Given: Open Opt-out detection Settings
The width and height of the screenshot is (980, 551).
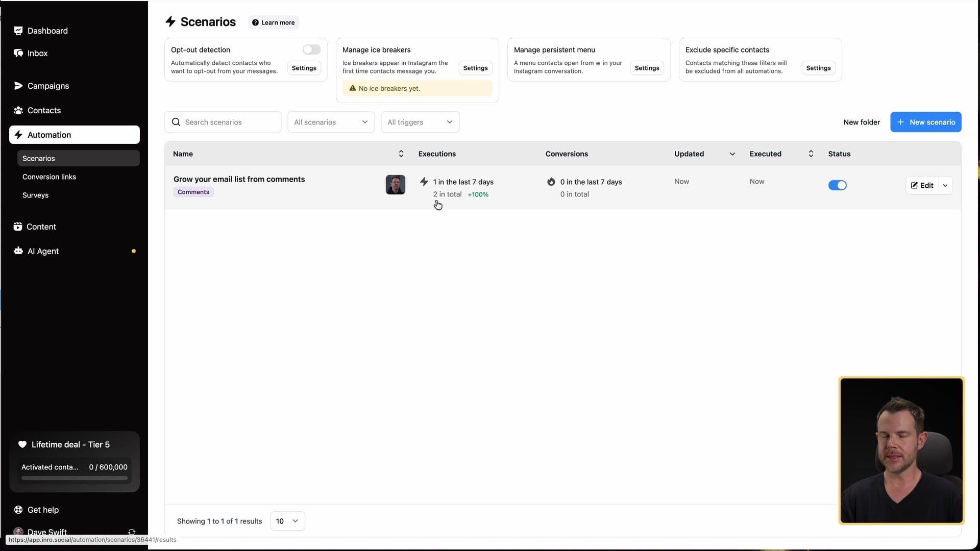Looking at the screenshot, I should click(304, 68).
